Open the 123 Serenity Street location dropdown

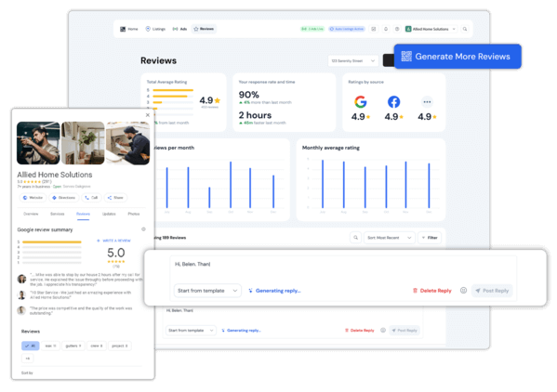pos(353,61)
